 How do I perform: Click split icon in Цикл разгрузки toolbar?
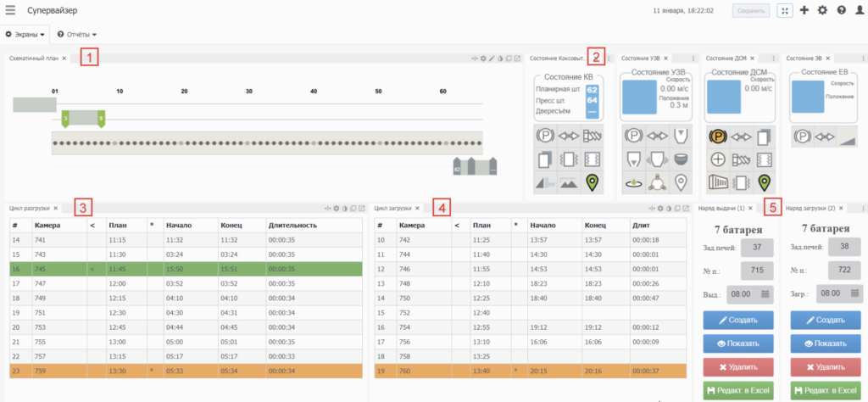(328, 209)
